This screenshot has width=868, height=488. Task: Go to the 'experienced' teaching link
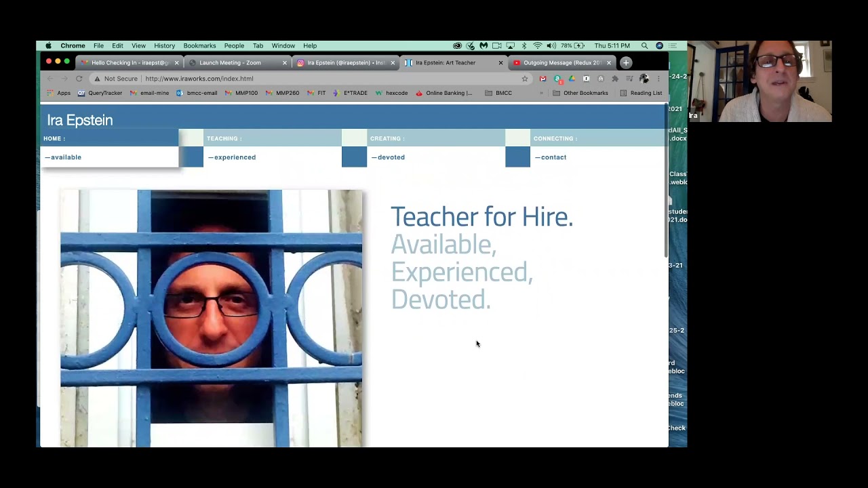[232, 157]
